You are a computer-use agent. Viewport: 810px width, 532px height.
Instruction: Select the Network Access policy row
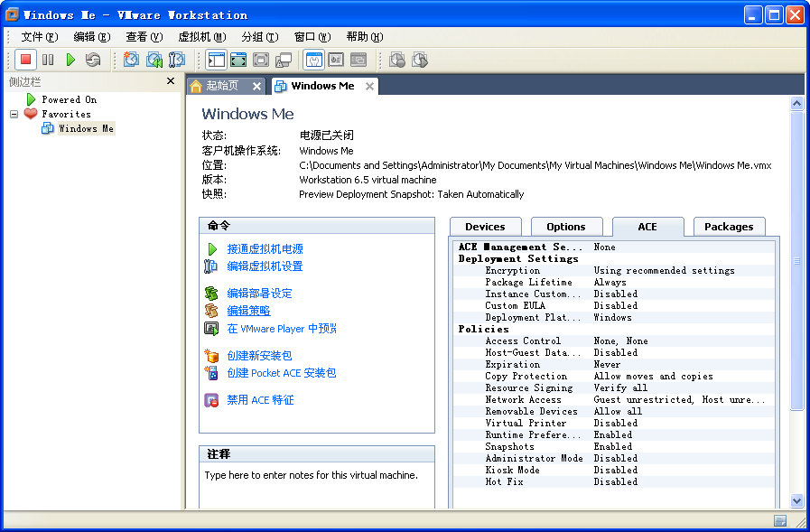click(614, 399)
